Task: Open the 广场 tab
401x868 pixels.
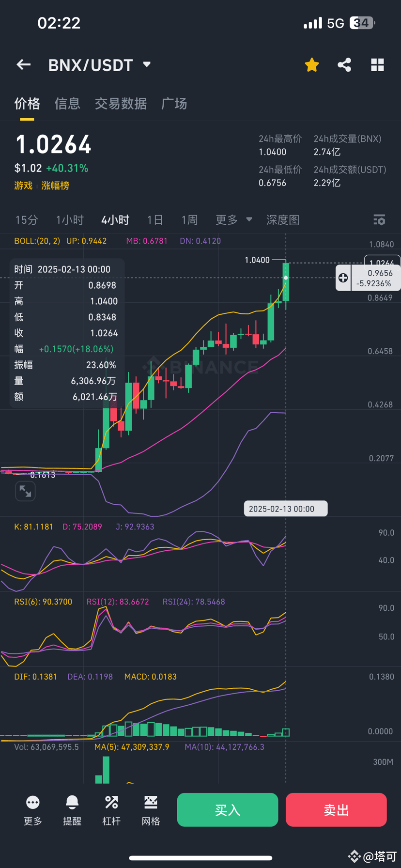Action: point(174,103)
